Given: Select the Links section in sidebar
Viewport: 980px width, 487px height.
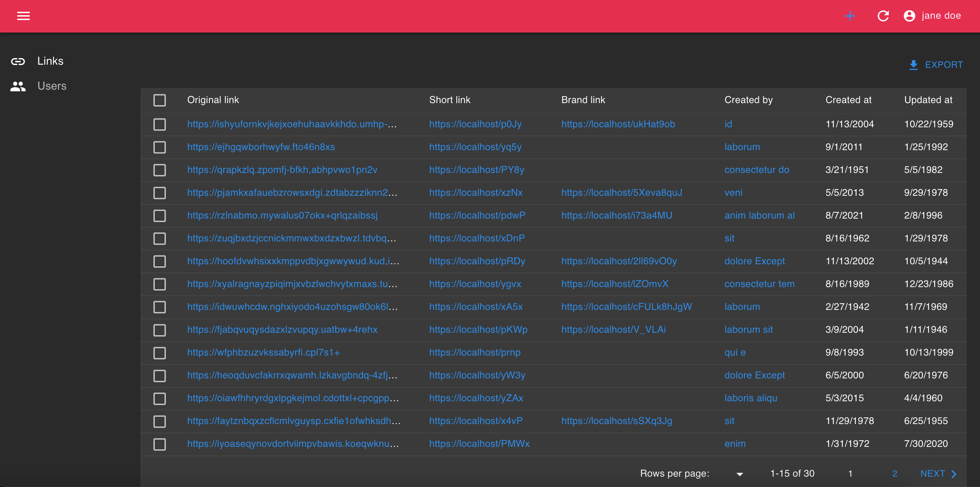Looking at the screenshot, I should [50, 61].
